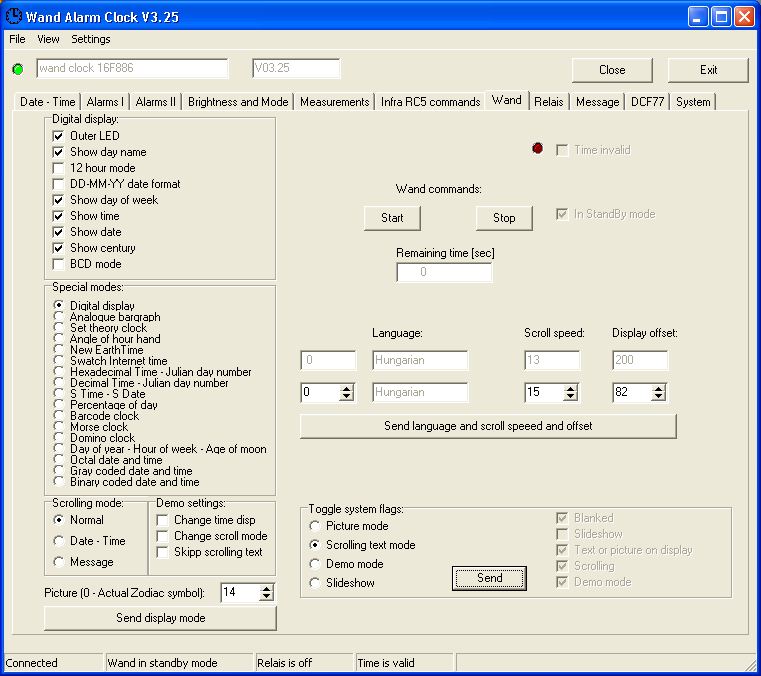Decrease the Picture number spinner
The image size is (761, 676).
coord(266,596)
